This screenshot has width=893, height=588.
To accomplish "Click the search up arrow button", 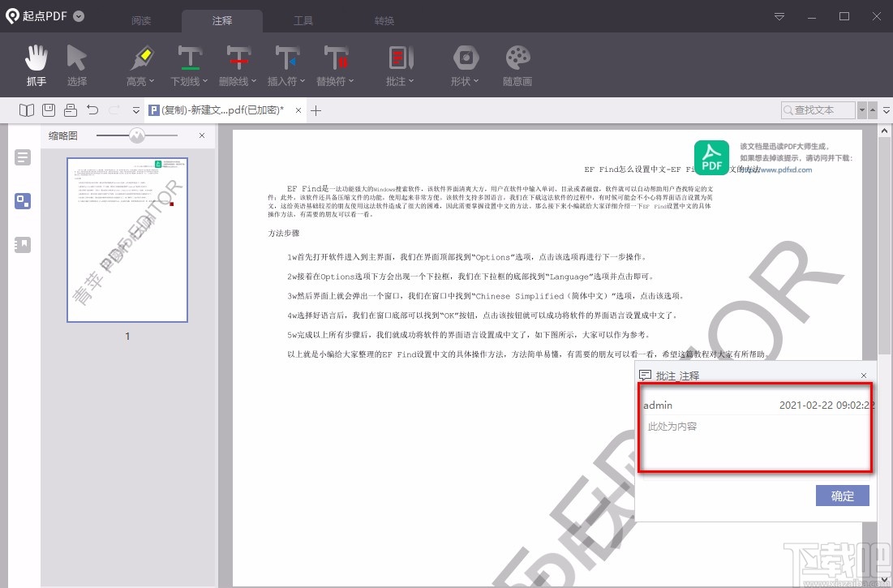I will [873, 110].
